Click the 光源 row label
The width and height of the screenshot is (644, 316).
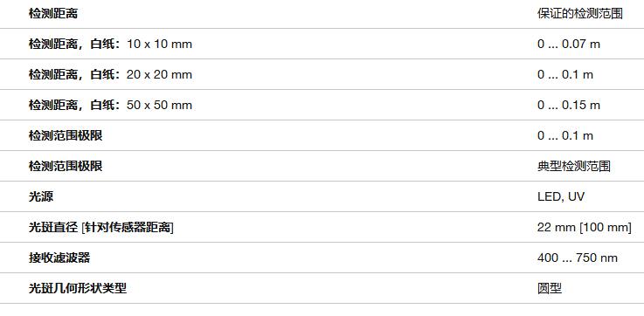click(x=41, y=196)
